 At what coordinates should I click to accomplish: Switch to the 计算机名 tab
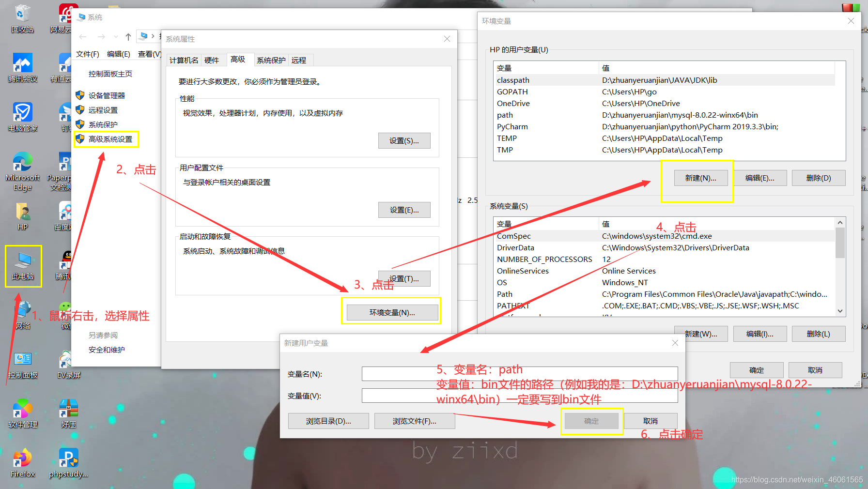[x=184, y=60]
